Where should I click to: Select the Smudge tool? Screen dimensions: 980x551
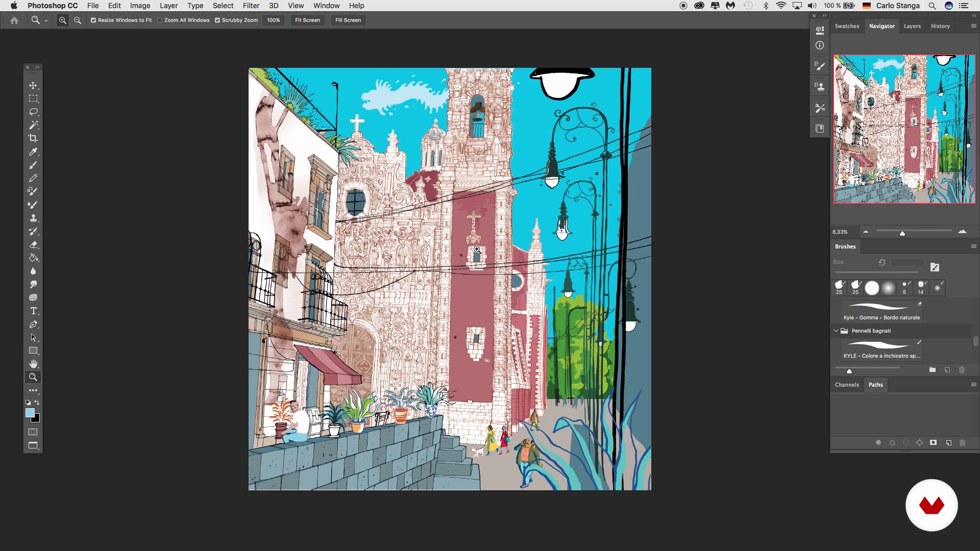point(33,284)
